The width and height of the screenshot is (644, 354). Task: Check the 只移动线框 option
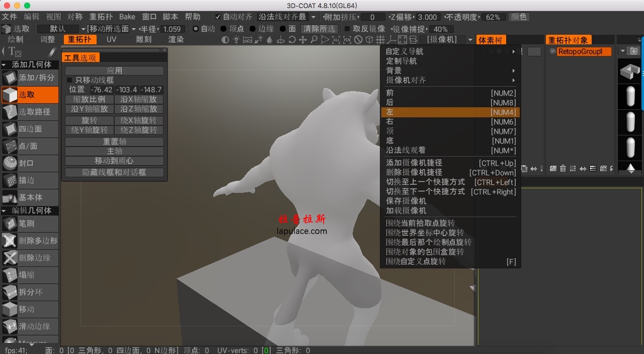pos(69,80)
